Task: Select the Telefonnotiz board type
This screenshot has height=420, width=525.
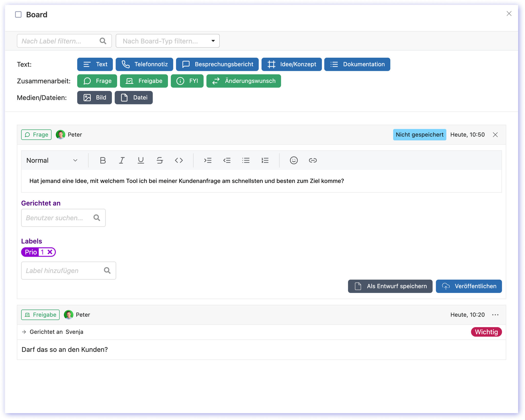Action: tap(144, 64)
